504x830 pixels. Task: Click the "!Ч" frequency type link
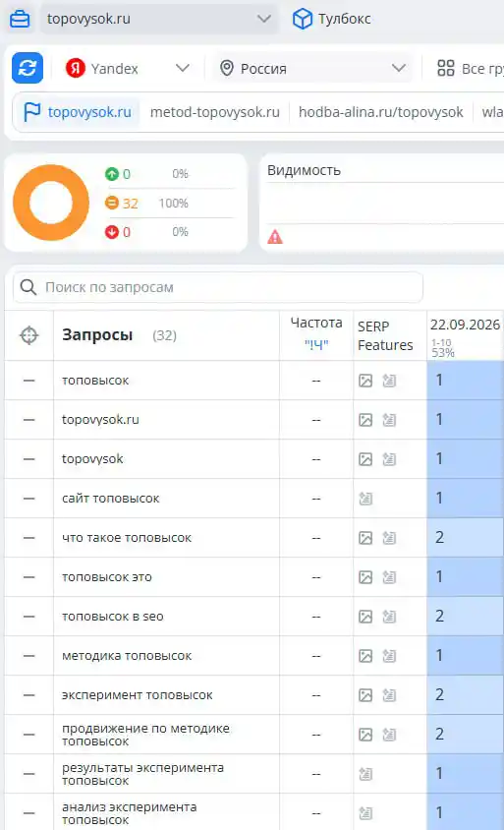316,345
